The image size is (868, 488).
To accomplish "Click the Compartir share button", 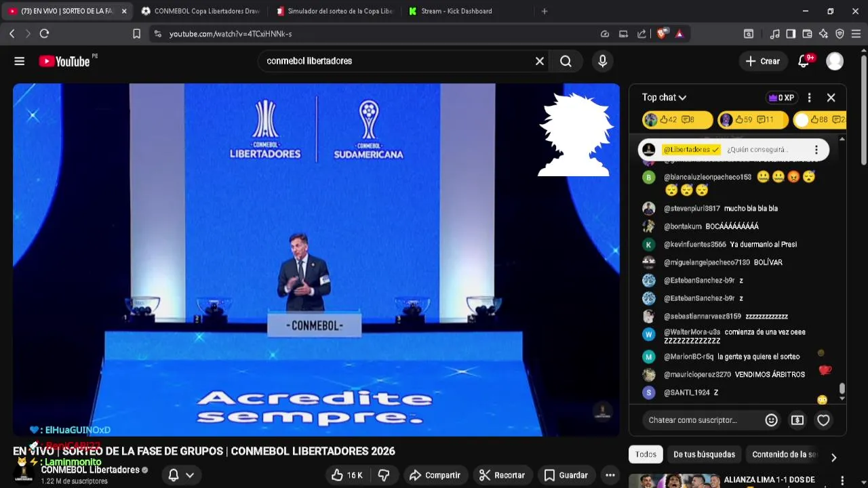I will [x=435, y=475].
